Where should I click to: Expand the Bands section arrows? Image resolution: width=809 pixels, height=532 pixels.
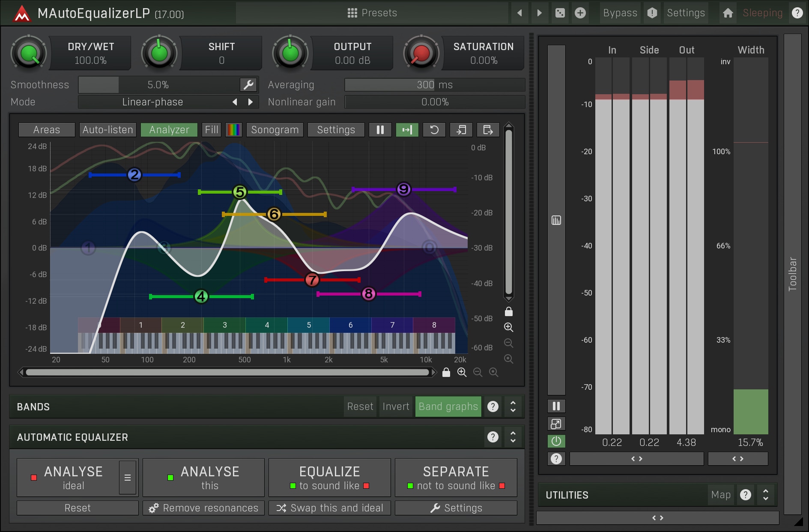click(x=513, y=406)
